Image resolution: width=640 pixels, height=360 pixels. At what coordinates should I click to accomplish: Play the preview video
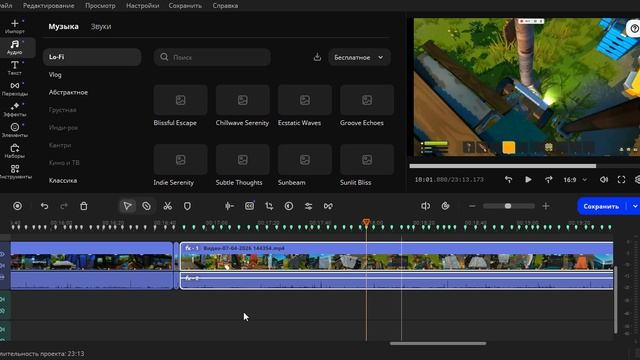528,180
